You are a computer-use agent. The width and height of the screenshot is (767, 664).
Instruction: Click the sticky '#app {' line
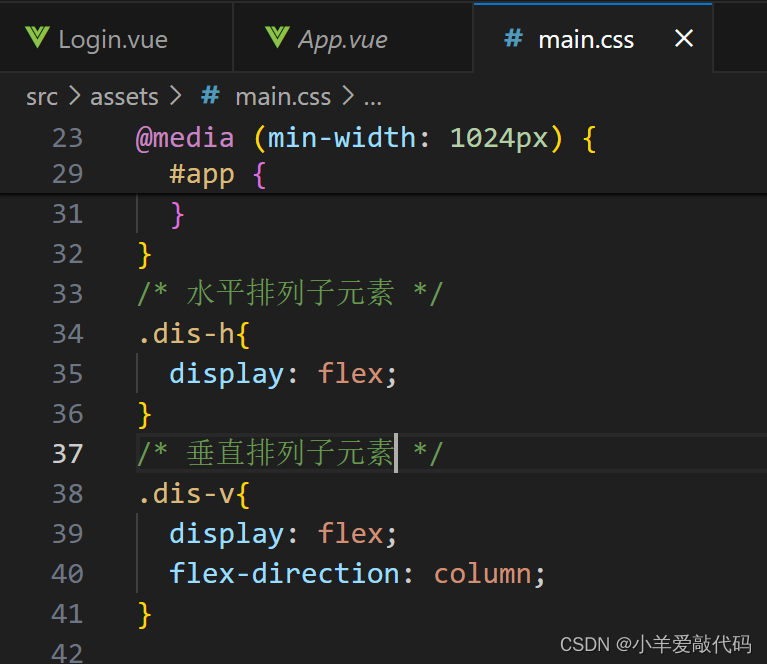pyautogui.click(x=217, y=175)
